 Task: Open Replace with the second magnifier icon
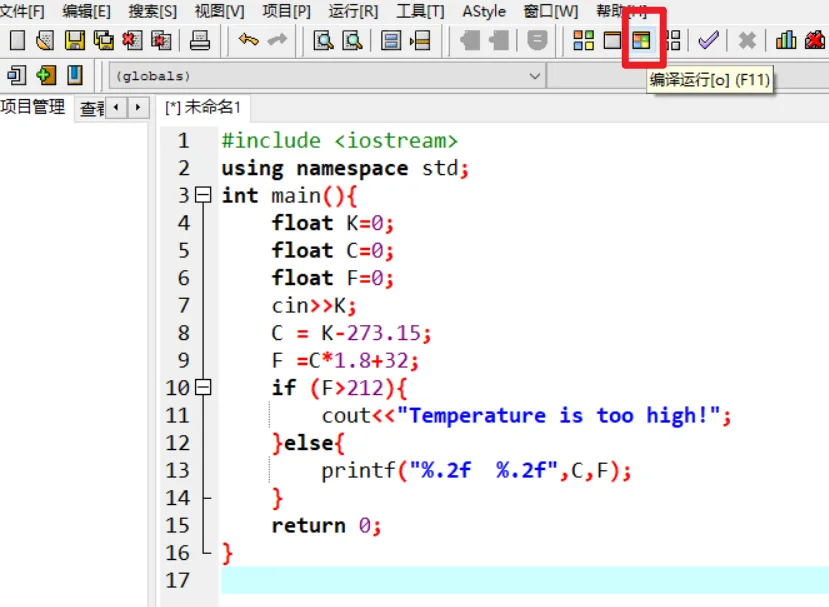[x=352, y=40]
